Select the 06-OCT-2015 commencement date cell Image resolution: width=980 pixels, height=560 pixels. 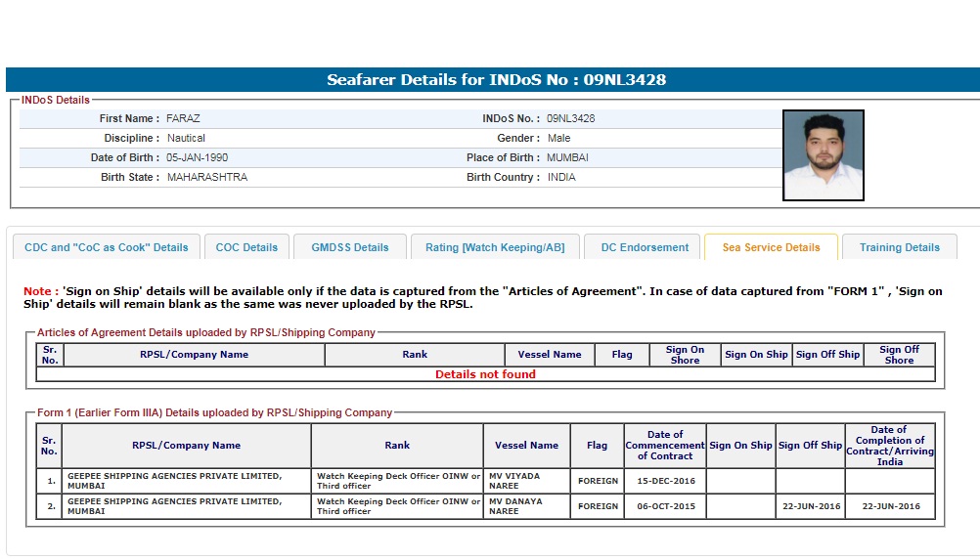(665, 506)
